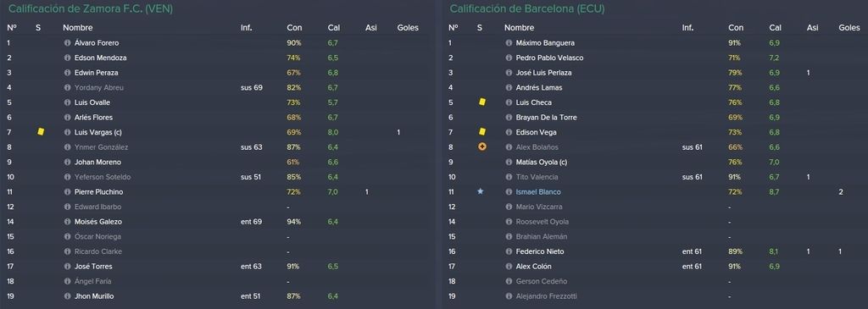Screen dimensions: 868x309
Task: Sort Zamora table by Cal column
Action: (x=332, y=28)
